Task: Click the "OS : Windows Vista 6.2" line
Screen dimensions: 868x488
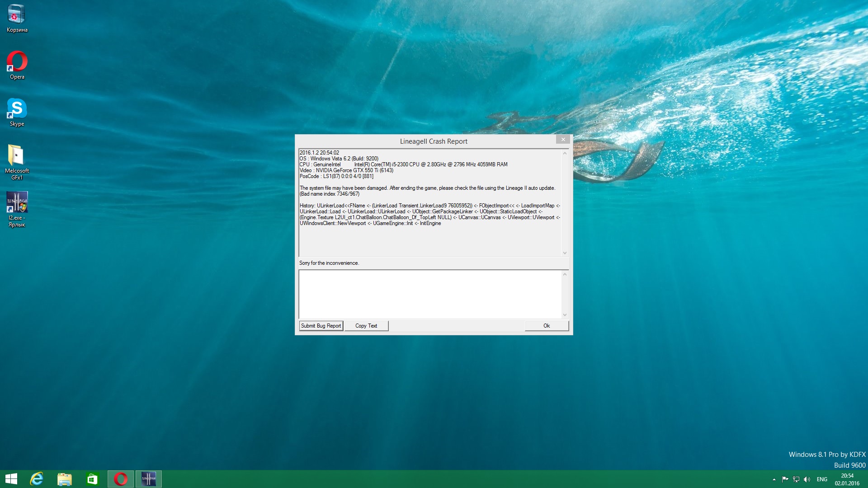Action: [x=339, y=159]
